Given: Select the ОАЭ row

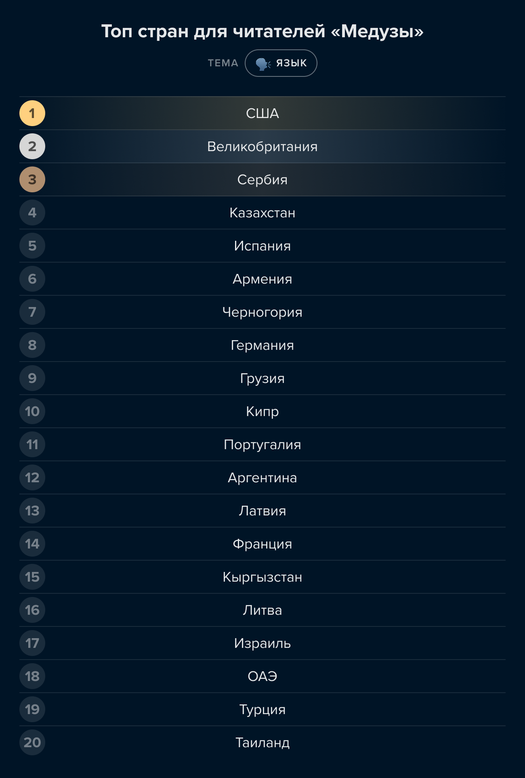Looking at the screenshot, I should (x=262, y=676).
